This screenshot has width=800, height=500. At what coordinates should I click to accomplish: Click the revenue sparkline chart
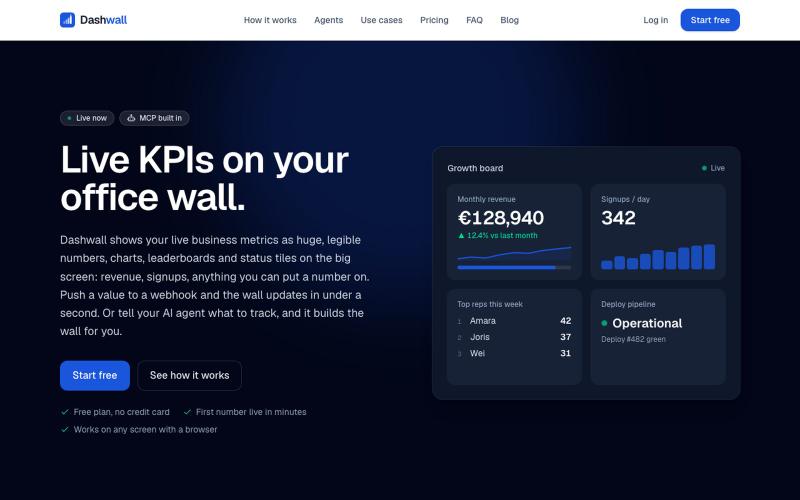pyautogui.click(x=514, y=254)
